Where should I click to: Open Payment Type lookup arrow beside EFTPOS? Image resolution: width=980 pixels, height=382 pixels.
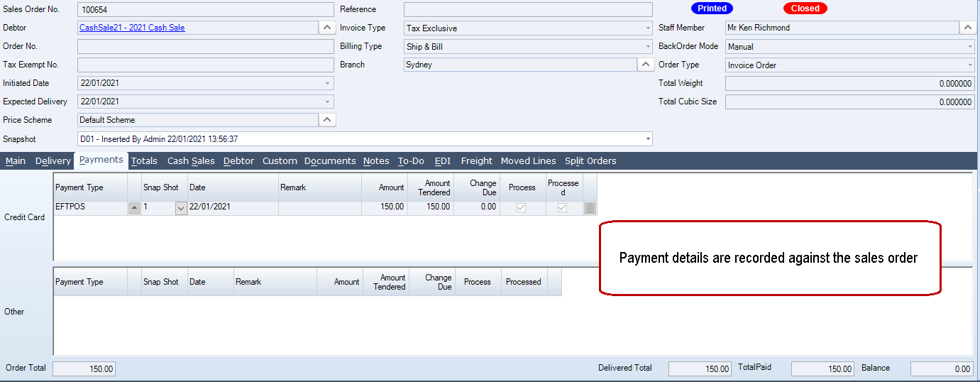(133, 208)
